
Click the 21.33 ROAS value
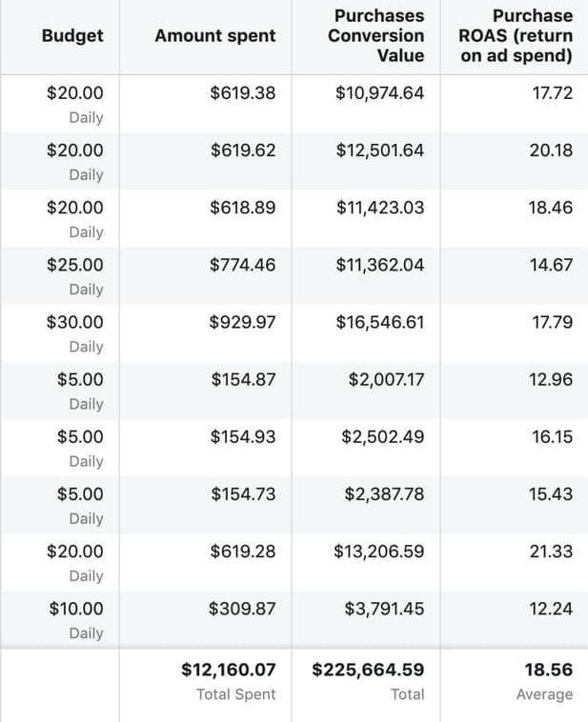tap(551, 552)
